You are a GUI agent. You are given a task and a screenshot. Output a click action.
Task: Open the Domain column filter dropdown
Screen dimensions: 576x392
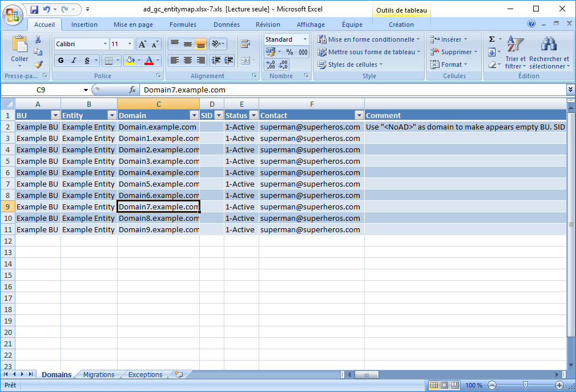point(194,115)
